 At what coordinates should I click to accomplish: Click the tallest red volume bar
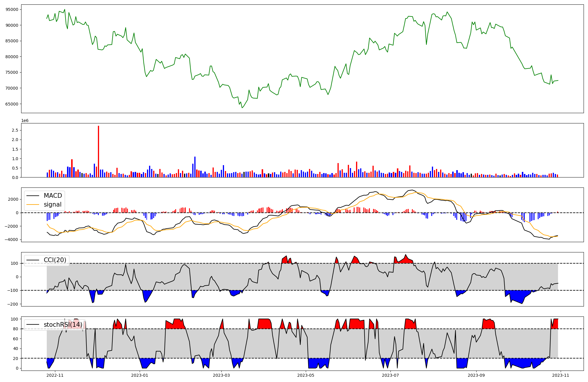(98, 151)
